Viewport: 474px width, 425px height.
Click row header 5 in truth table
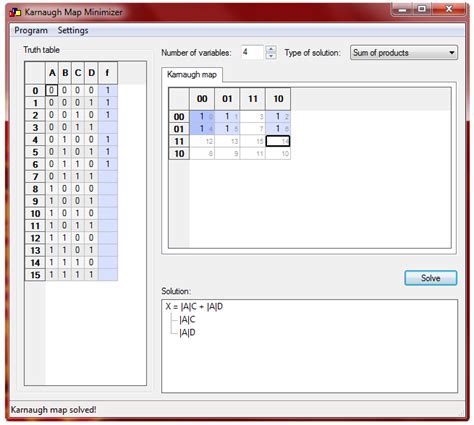click(x=35, y=152)
